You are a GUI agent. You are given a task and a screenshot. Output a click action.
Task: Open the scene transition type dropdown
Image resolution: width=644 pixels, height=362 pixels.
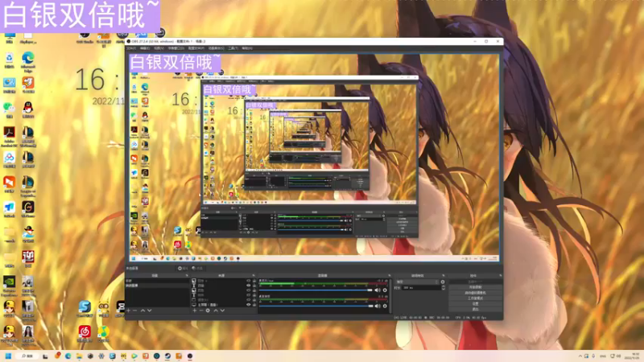point(417,282)
